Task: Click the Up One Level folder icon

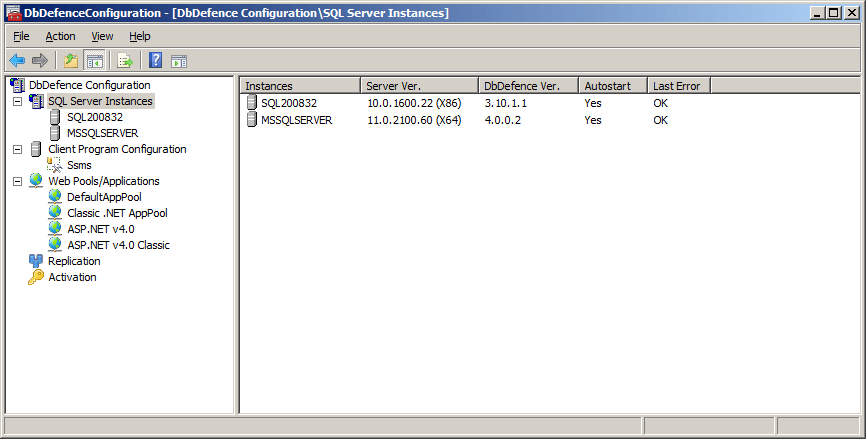Action: 71,61
